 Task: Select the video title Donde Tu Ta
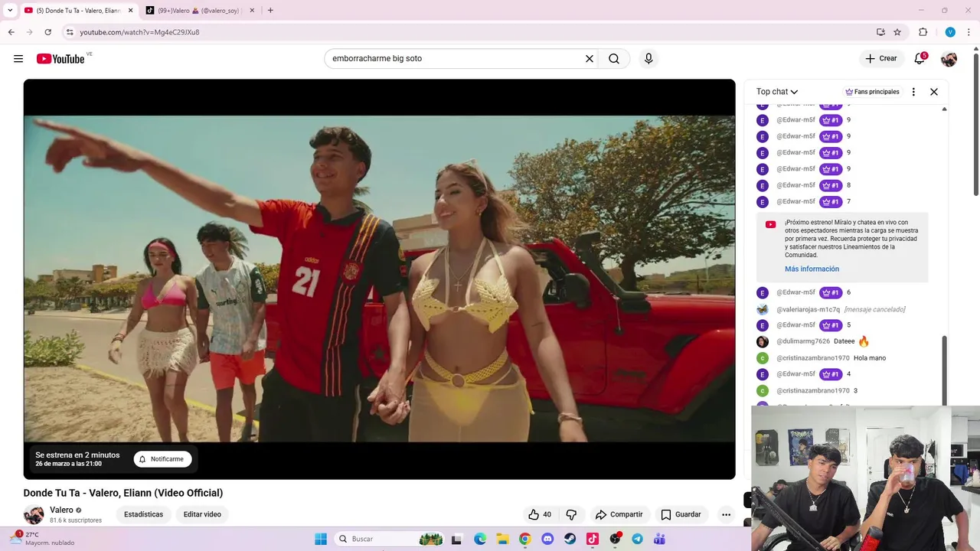point(123,493)
